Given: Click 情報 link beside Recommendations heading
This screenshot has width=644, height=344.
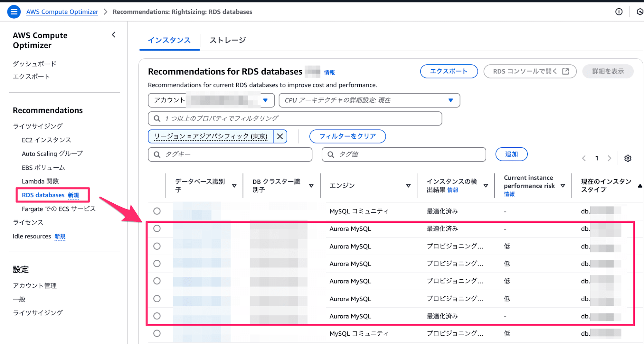Looking at the screenshot, I should [x=329, y=72].
